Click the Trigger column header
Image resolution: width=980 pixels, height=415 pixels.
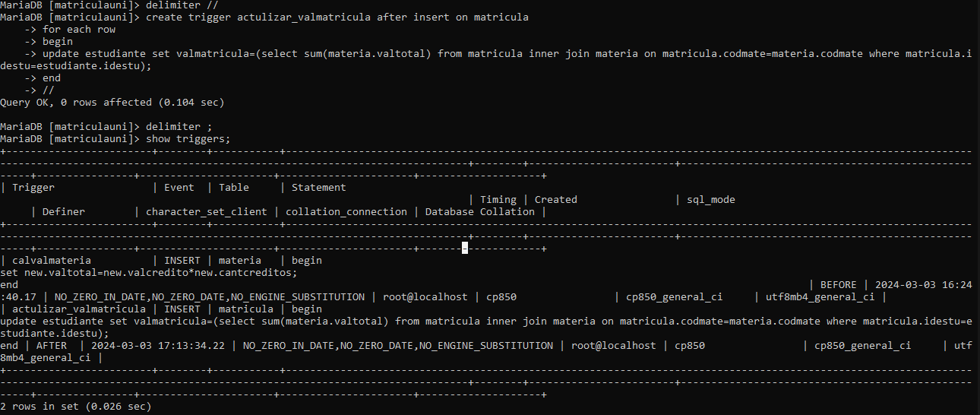[33, 188]
